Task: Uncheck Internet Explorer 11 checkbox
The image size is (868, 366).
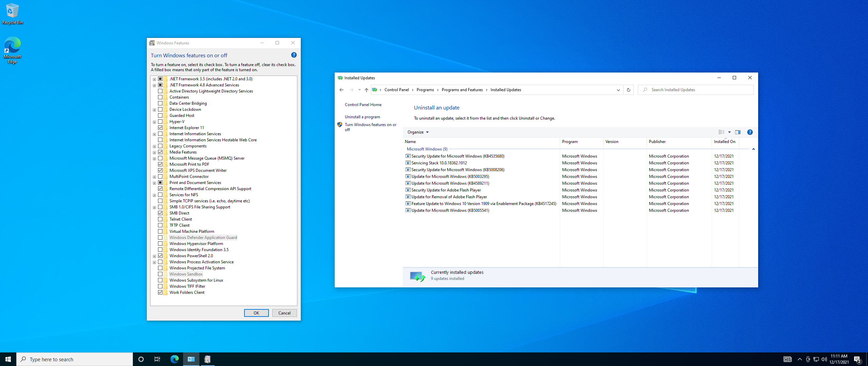Action: pos(160,128)
